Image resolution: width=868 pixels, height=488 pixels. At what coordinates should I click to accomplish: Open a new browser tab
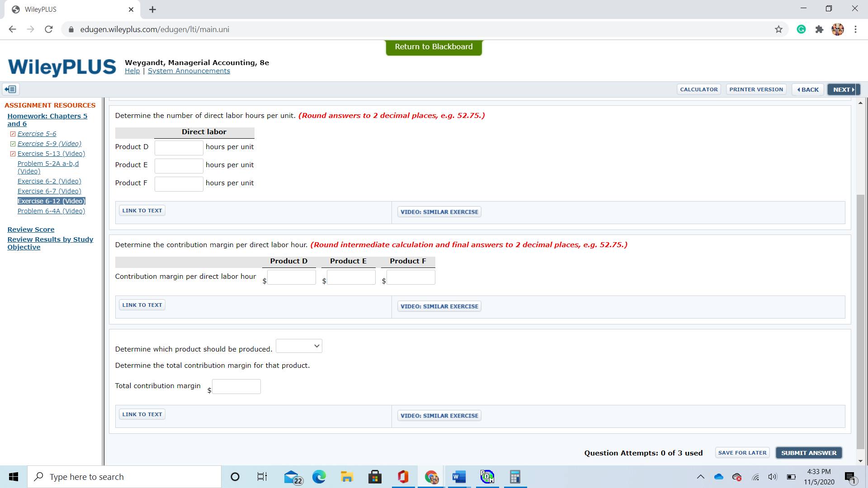pos(153,9)
